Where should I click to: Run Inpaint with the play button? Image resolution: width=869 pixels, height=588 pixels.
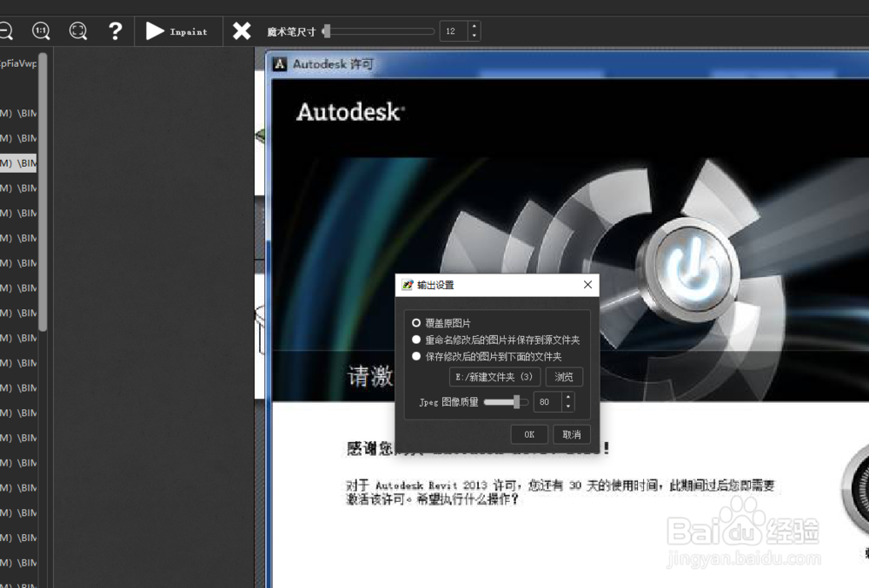(x=176, y=31)
